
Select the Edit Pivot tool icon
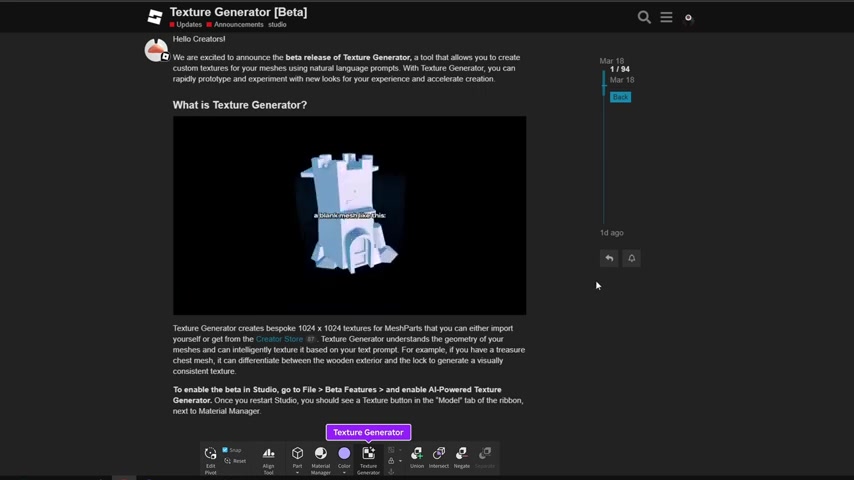210,453
